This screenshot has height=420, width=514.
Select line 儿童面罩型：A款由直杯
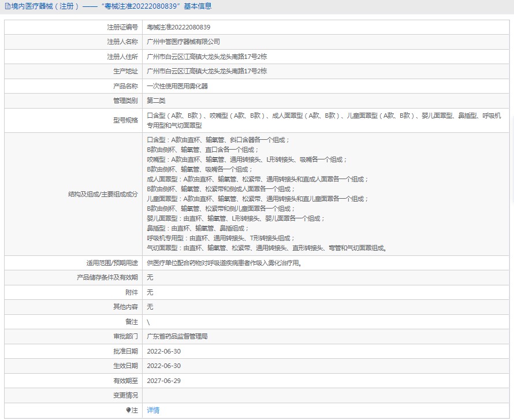[x=258, y=199]
